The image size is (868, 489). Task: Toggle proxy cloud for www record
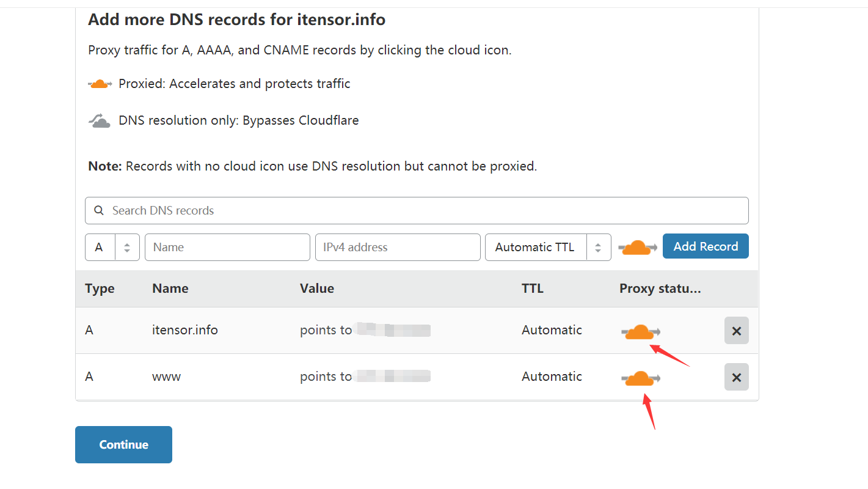coord(640,378)
